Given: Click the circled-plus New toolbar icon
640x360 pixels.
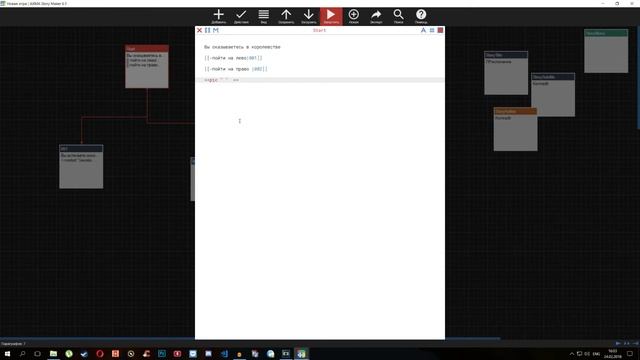Looking at the screenshot, I should pos(354,16).
